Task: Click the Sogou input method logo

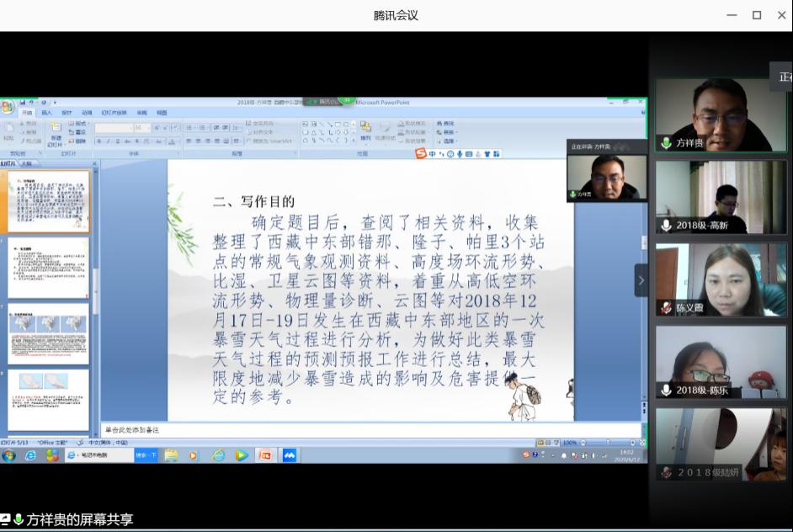Action: [x=421, y=153]
